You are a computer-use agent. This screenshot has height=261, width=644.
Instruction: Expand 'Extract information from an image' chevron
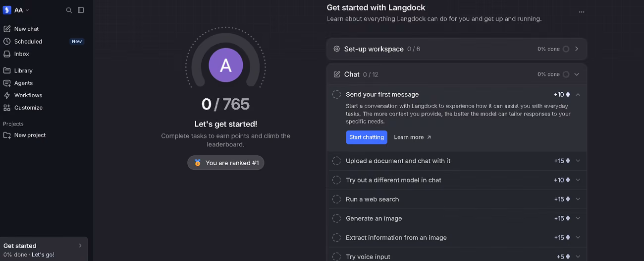[578, 238]
